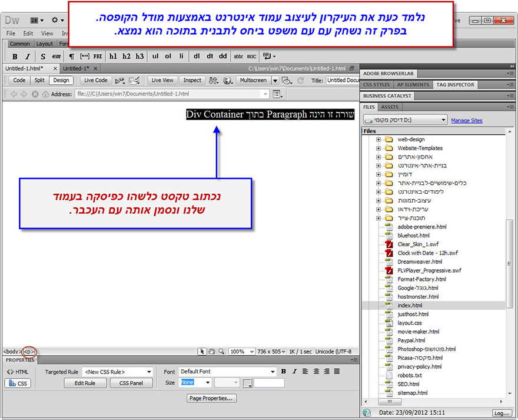Insert a definition list with the dl icon
Screen dimensions: 518x420
[197, 56]
